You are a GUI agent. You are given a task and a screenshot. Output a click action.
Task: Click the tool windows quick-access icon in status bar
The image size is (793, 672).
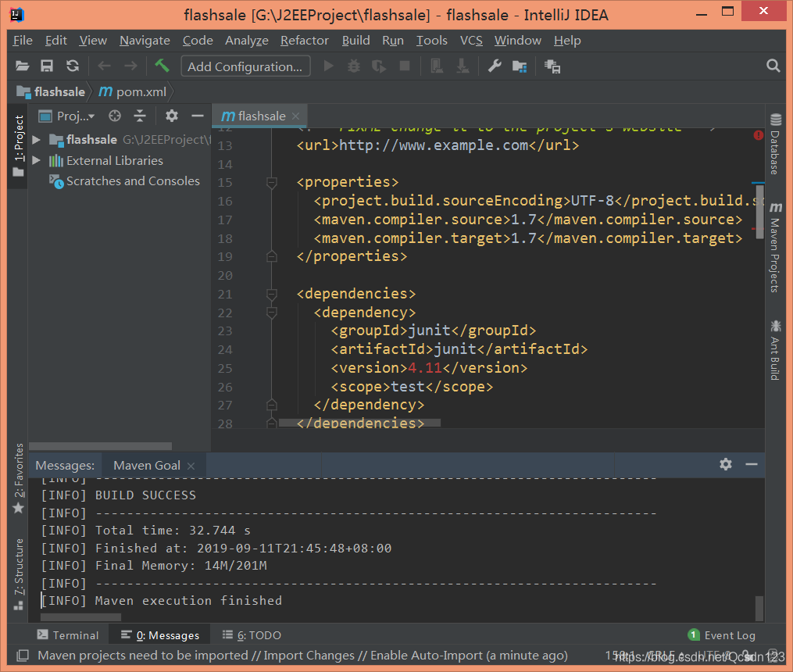point(22,656)
